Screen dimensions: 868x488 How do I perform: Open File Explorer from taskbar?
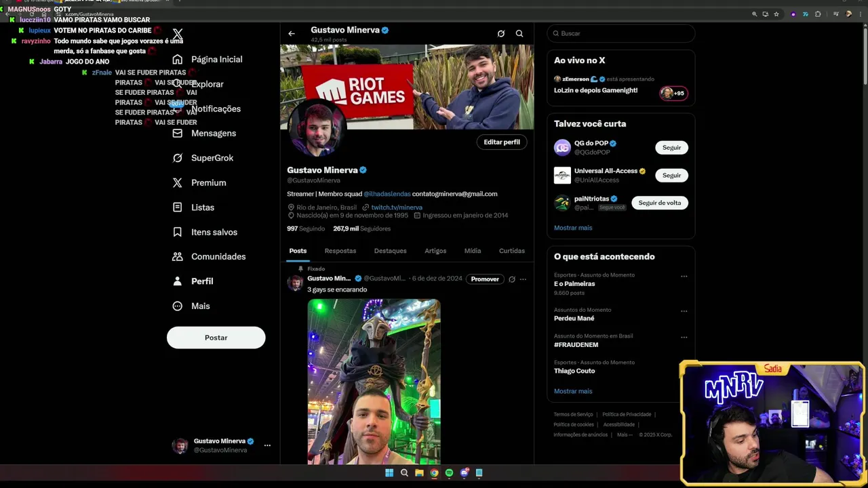[419, 473]
